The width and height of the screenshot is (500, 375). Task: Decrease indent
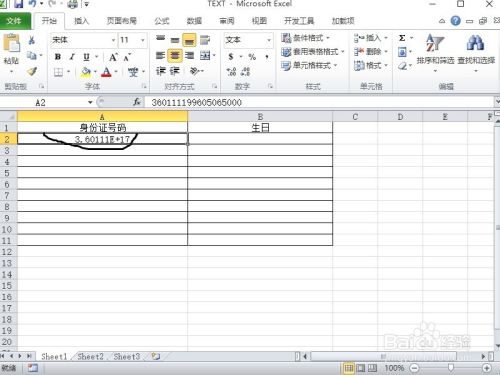tap(161, 71)
